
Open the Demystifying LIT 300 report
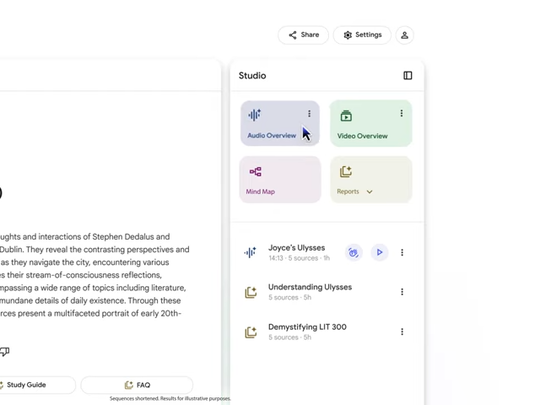tap(307, 332)
